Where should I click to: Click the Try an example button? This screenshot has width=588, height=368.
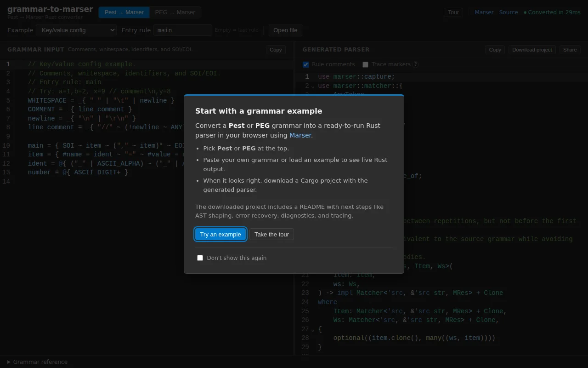pyautogui.click(x=220, y=234)
